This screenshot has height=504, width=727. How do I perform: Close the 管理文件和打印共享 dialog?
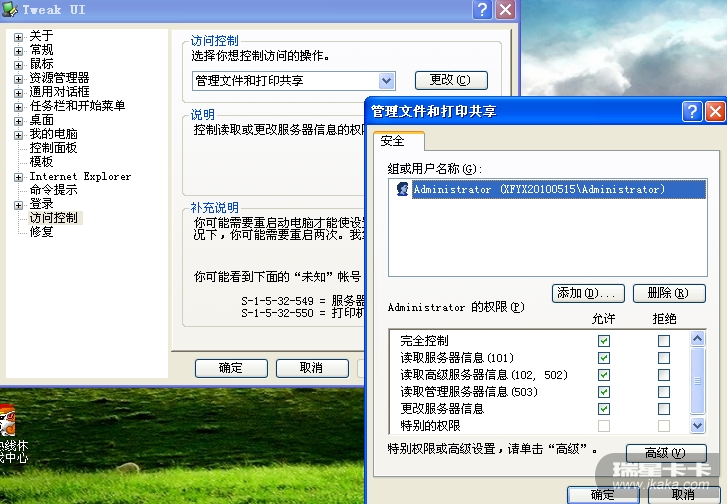(715, 112)
